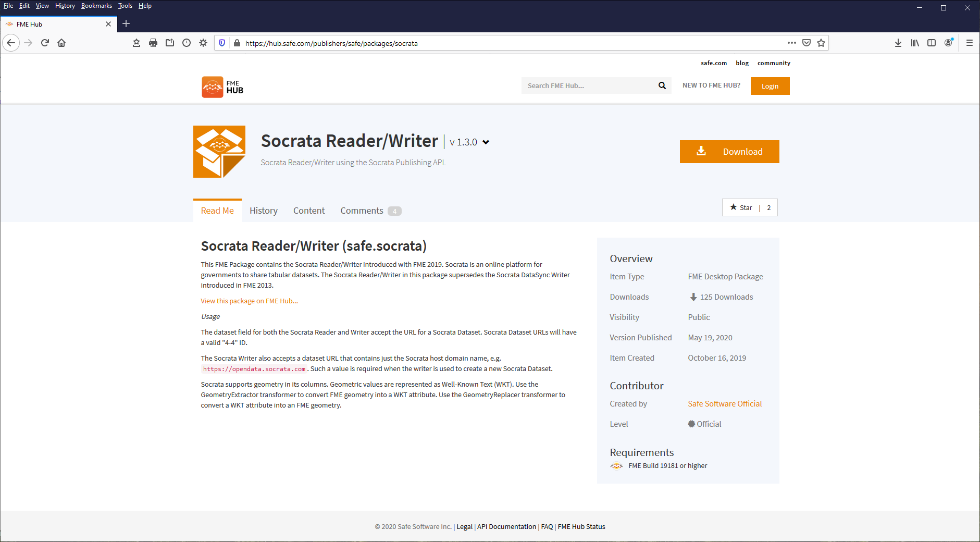Open the Edit menu
This screenshot has width=980, height=542.
24,6
